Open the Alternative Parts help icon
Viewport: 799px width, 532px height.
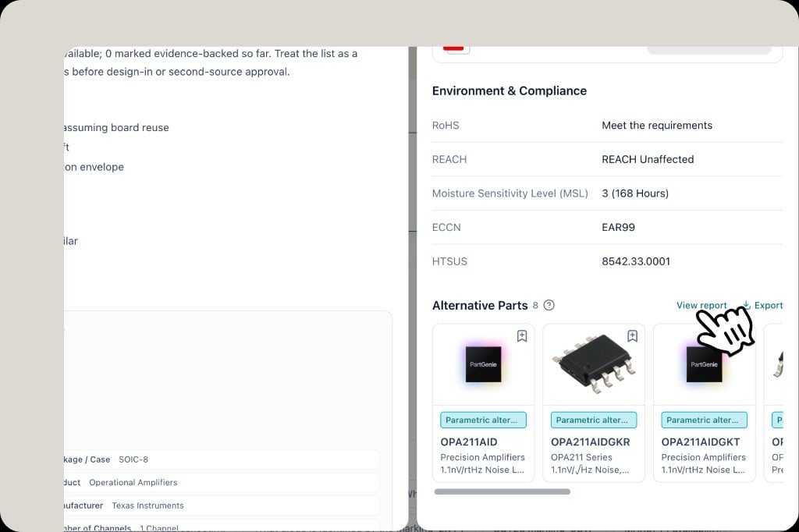point(549,305)
